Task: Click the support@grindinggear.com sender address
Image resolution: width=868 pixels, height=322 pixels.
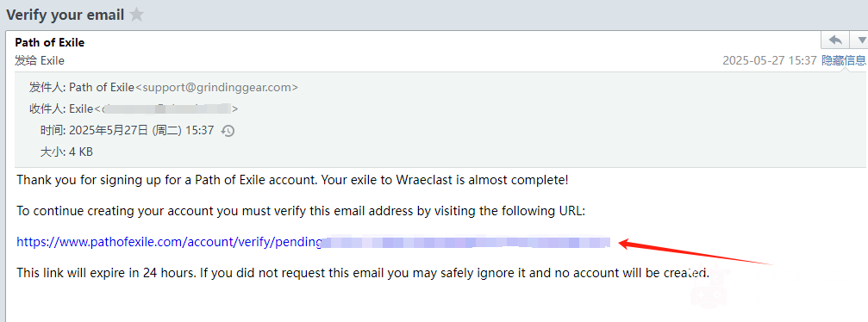Action: 217,88
